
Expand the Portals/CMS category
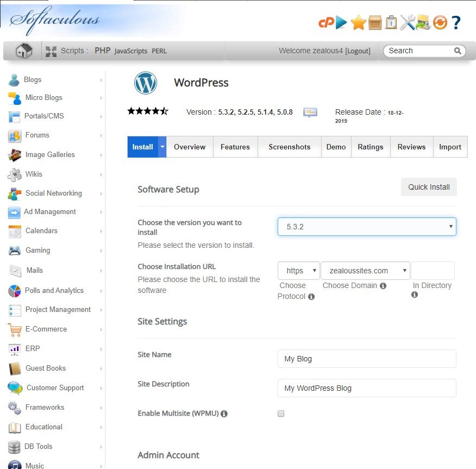tap(101, 116)
